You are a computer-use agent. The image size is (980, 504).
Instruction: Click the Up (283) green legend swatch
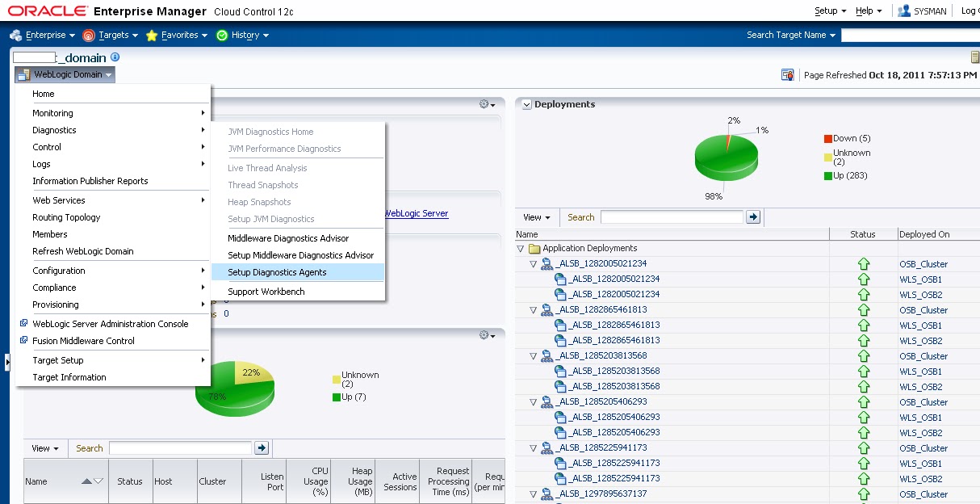[827, 176]
